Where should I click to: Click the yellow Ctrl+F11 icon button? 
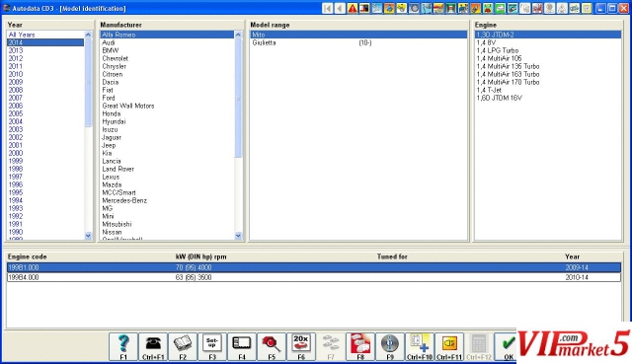449,346
